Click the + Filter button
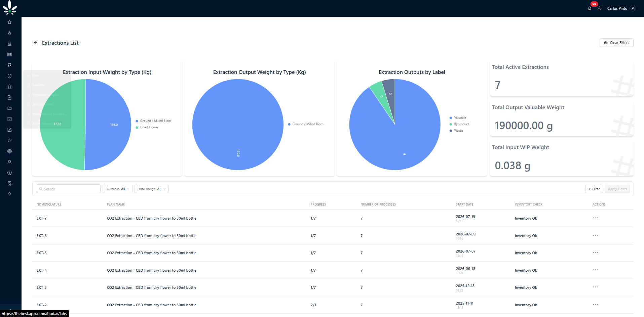Screen dimensions: 644x317 pyautogui.click(x=594, y=189)
